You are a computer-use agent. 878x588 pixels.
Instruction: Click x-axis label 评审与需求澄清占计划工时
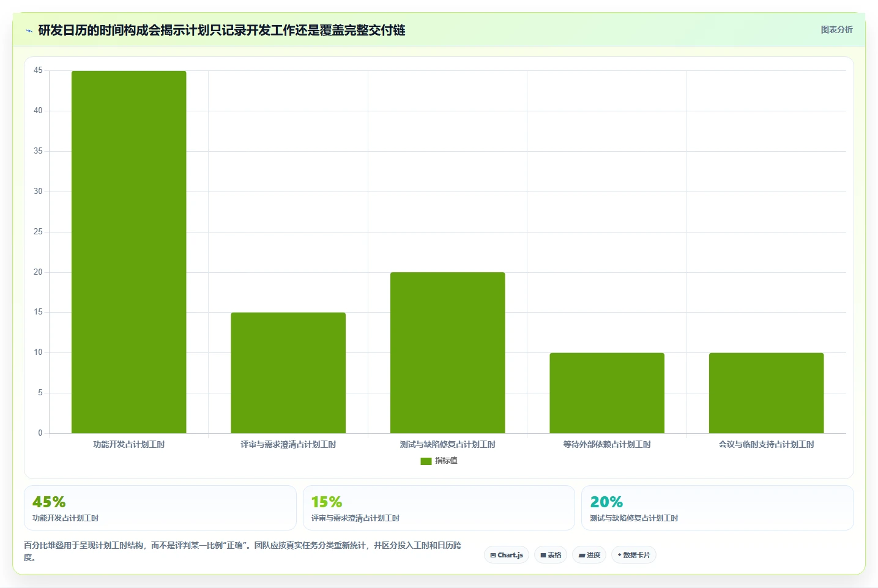[288, 444]
